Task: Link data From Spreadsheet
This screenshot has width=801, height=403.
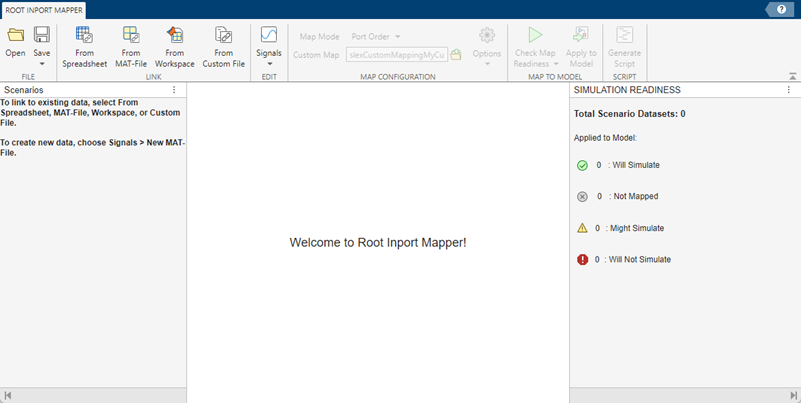Action: coord(84,36)
